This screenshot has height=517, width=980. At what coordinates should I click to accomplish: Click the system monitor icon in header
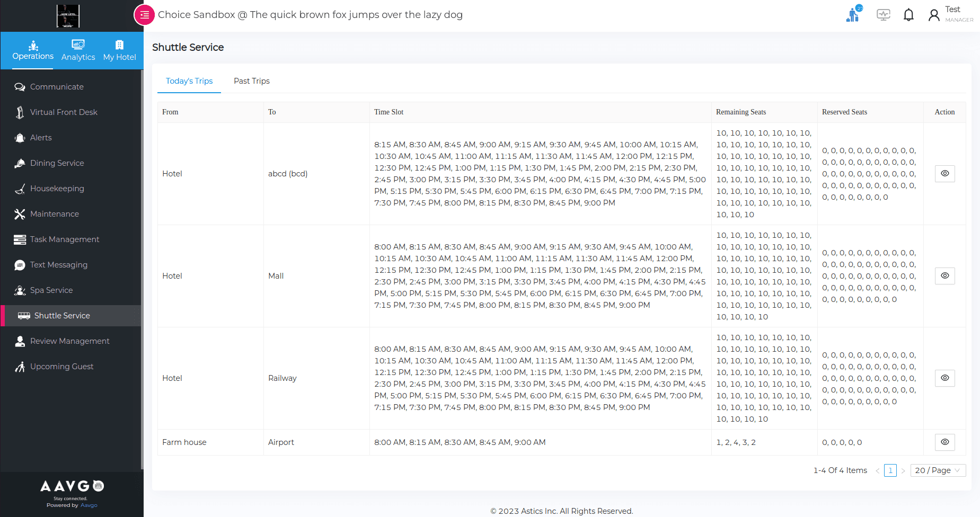point(883,15)
